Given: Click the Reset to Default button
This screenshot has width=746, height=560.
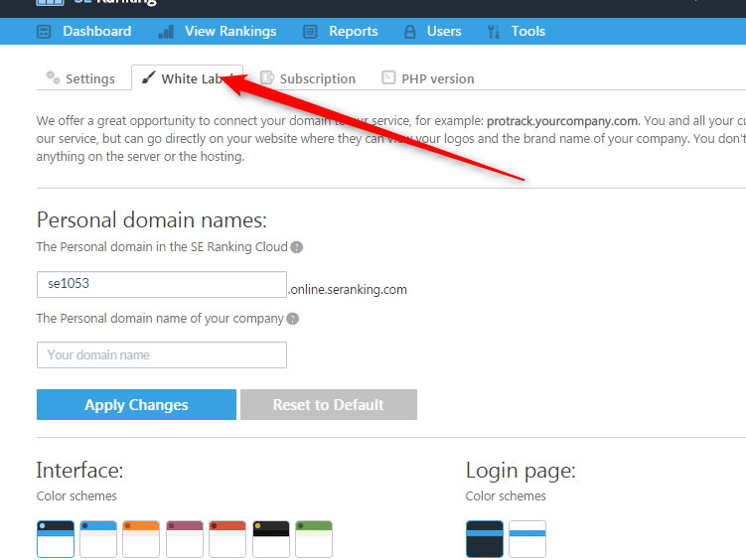Looking at the screenshot, I should (329, 404).
